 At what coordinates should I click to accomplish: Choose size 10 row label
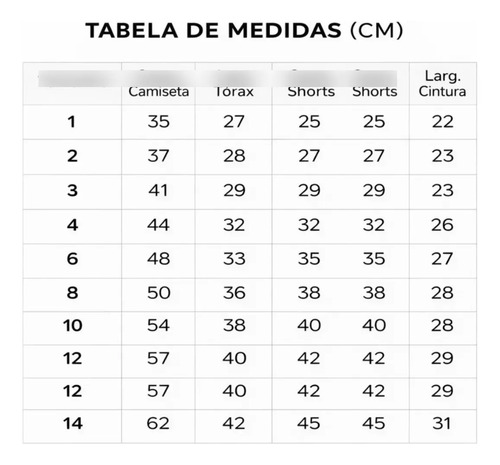pyautogui.click(x=72, y=325)
